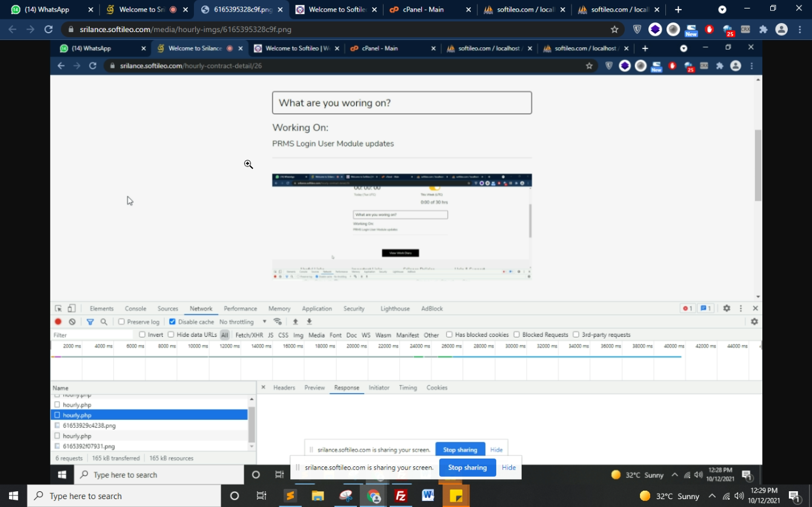Launch FileZilla from the Windows taskbar
This screenshot has width=812, height=507.
click(x=401, y=496)
